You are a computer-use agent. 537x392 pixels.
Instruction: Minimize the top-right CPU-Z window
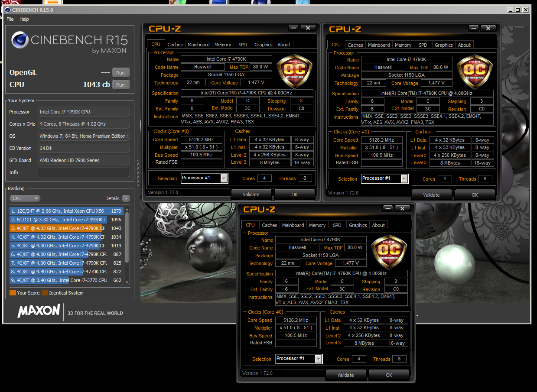point(474,28)
